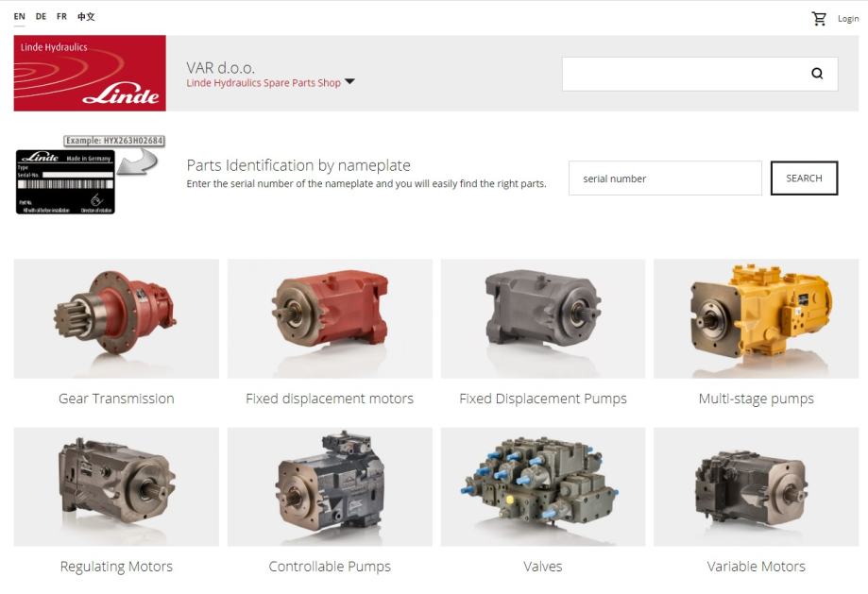Open the Gear Transmission product image

(x=116, y=319)
